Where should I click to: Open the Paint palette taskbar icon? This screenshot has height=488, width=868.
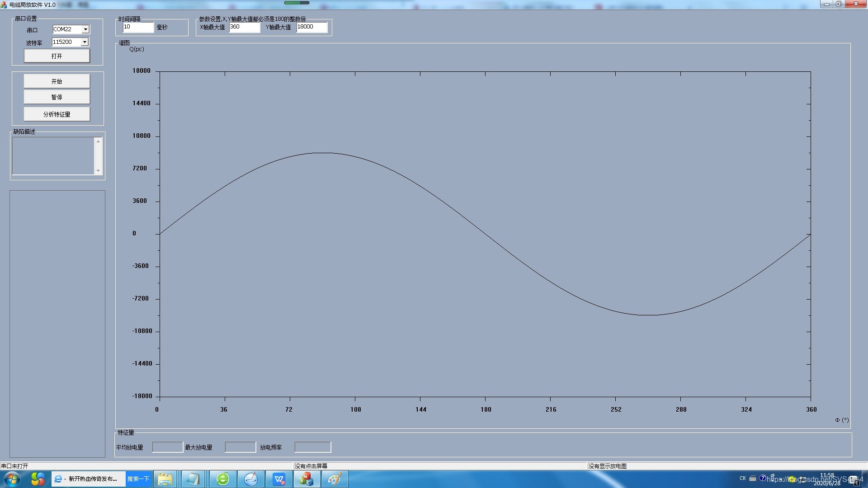point(335,479)
